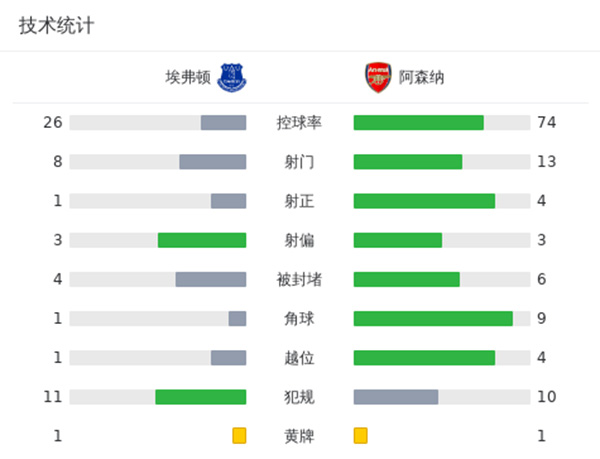Image resolution: width=600 pixels, height=459 pixels.
Task: Click Arsenal's green 控球率 bar
Action: (x=418, y=123)
